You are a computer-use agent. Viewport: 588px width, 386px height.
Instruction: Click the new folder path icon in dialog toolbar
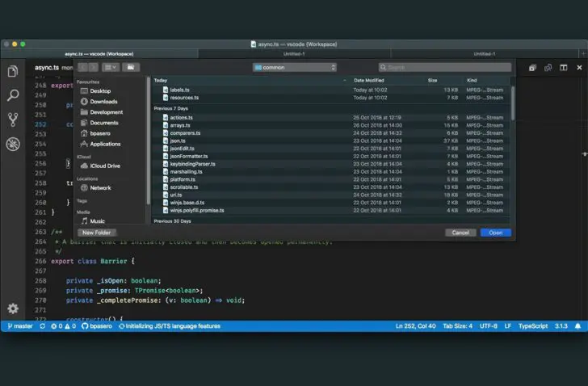[x=131, y=68]
